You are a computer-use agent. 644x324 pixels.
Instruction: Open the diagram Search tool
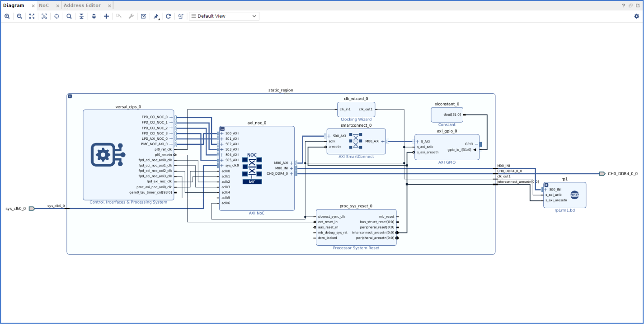[x=68, y=16]
